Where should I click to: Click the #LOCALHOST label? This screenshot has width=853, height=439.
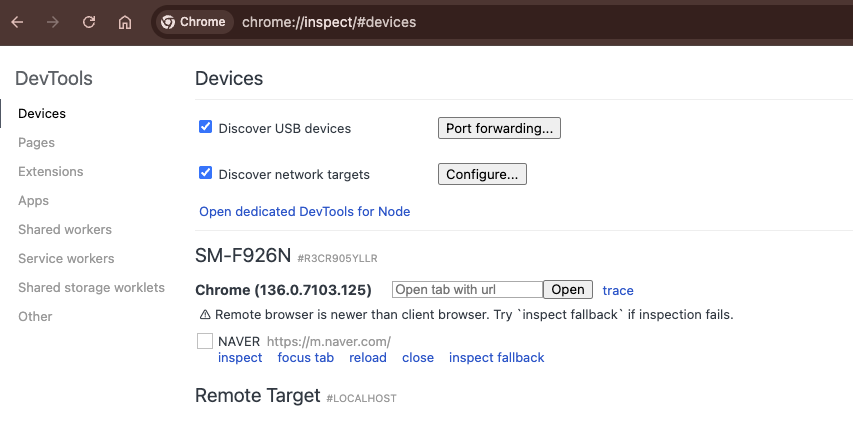[x=361, y=399]
